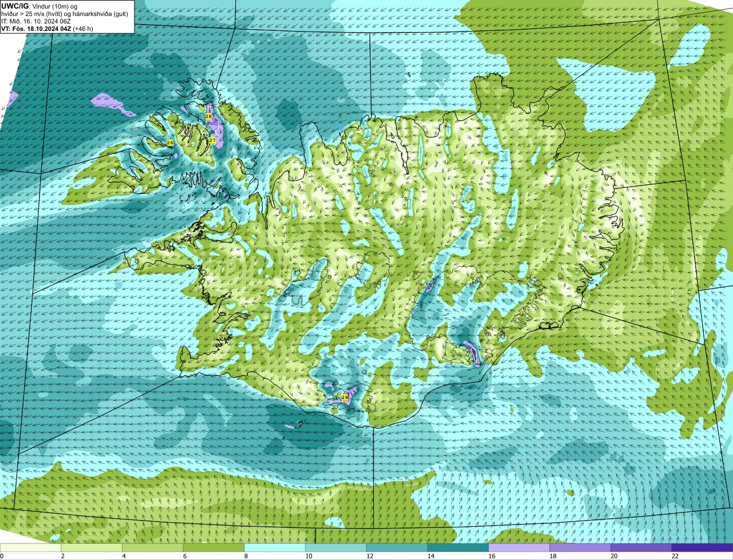Click the scale number 20
Viewport: 733px width, 560px height.
(613, 556)
